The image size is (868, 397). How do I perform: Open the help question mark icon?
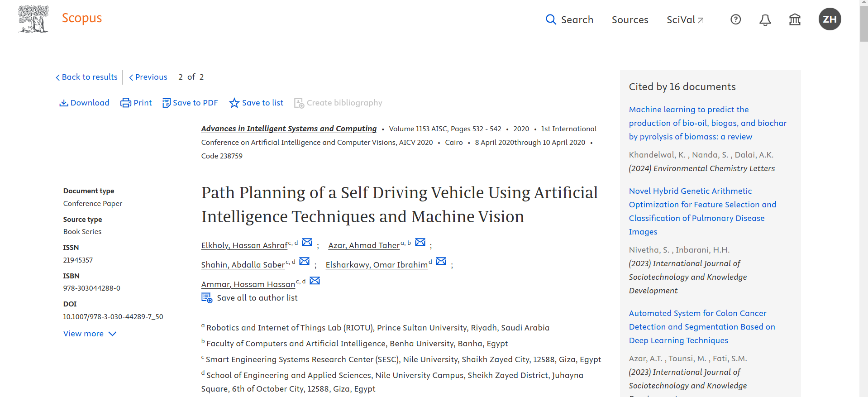tap(736, 19)
